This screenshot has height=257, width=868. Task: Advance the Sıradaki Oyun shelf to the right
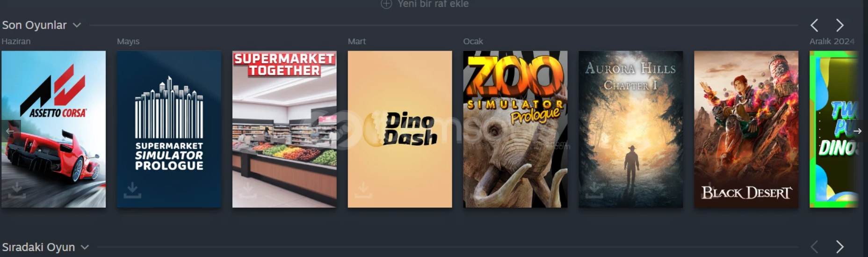[x=839, y=247]
